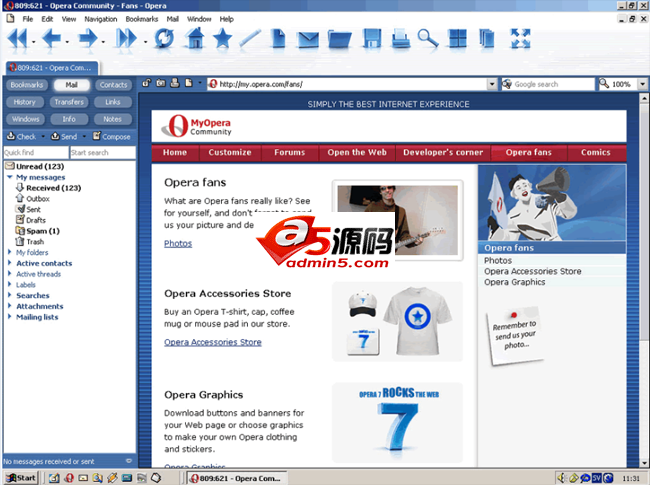Follow the Opera Accessories Store underlined link

pos(213,342)
